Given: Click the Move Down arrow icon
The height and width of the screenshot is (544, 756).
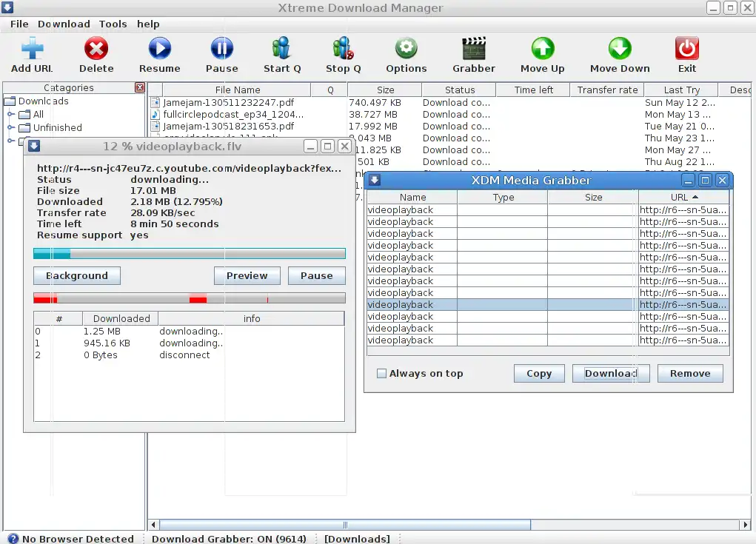Looking at the screenshot, I should (x=620, y=49).
